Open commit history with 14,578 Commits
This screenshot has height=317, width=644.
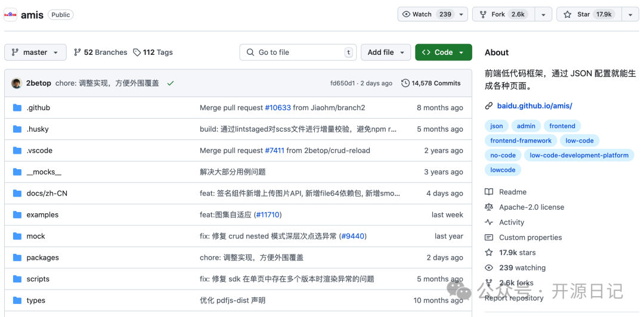(x=431, y=83)
